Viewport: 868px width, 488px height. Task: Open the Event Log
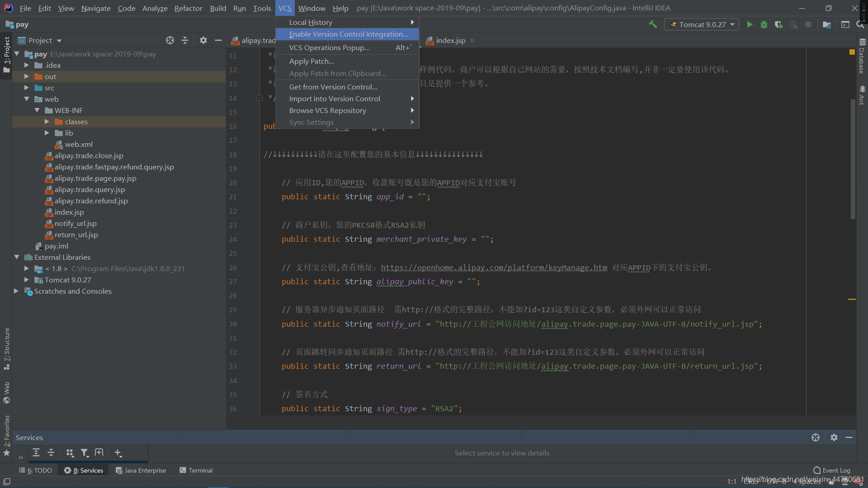pos(832,470)
